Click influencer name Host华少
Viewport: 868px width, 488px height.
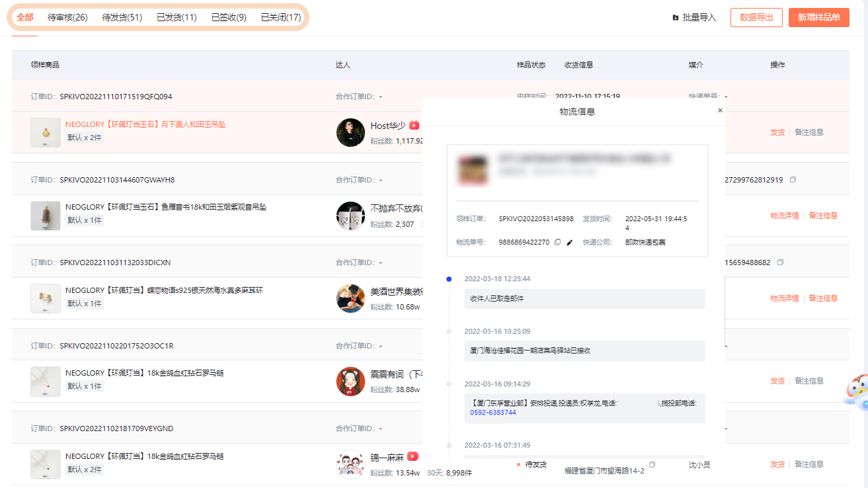[388, 126]
